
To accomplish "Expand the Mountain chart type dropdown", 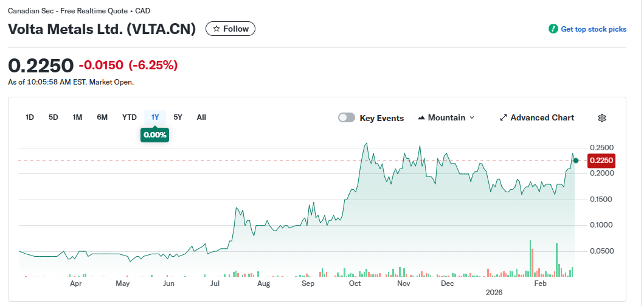I will [472, 118].
